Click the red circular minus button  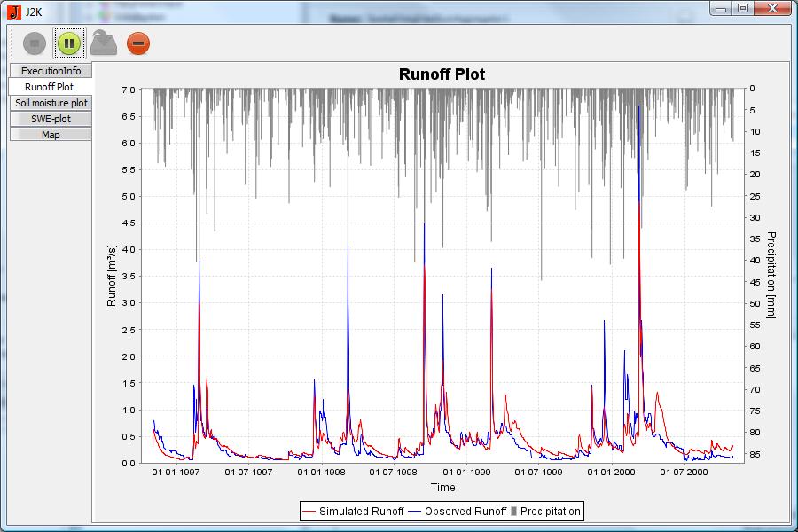click(138, 43)
